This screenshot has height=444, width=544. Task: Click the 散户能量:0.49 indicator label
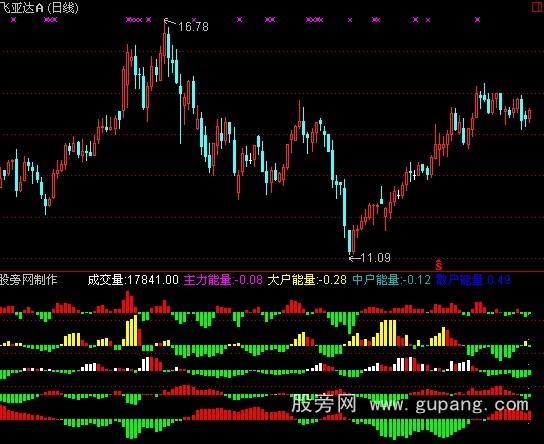(473, 279)
